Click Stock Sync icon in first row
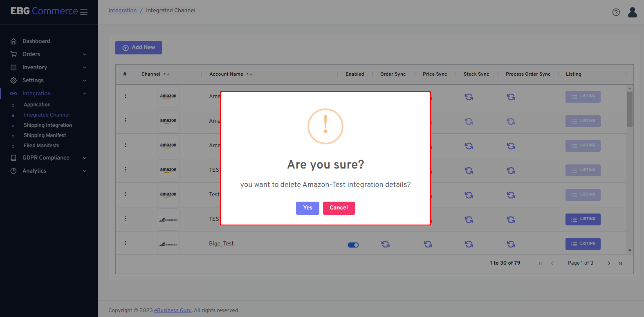 pos(469,97)
